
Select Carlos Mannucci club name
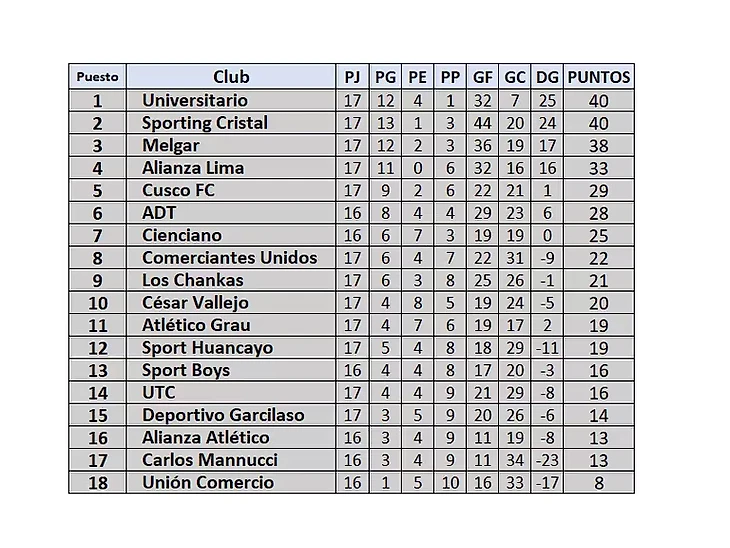(x=210, y=460)
